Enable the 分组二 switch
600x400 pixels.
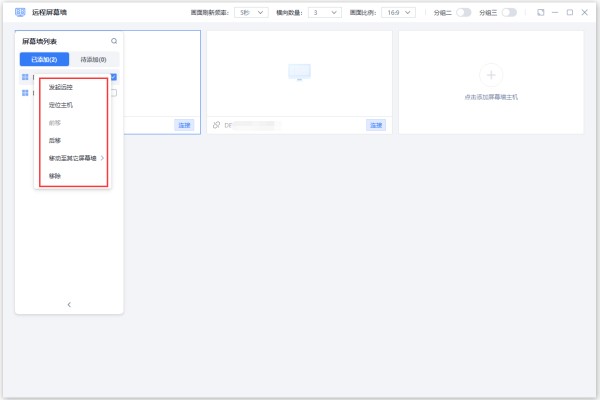(x=463, y=13)
